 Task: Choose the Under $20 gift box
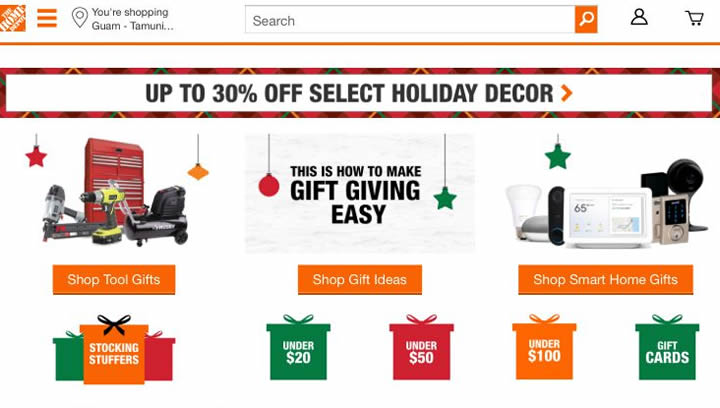[x=298, y=348]
